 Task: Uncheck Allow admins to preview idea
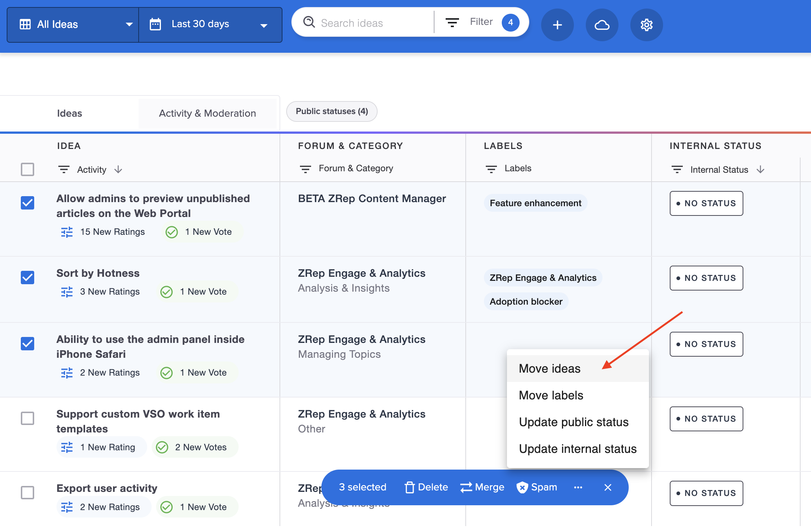pyautogui.click(x=28, y=203)
